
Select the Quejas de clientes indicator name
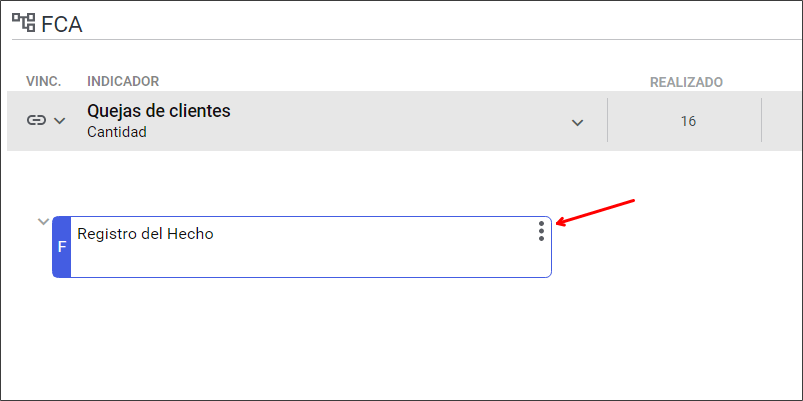click(159, 111)
